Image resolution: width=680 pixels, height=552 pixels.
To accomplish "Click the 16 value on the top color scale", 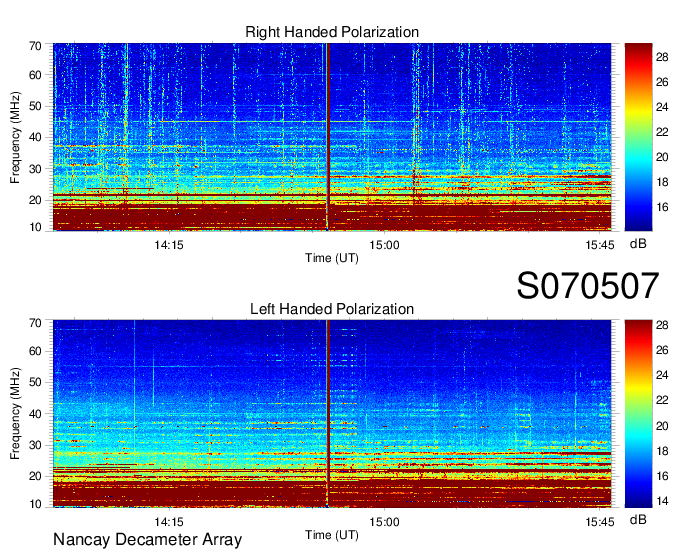I will pos(662,207).
